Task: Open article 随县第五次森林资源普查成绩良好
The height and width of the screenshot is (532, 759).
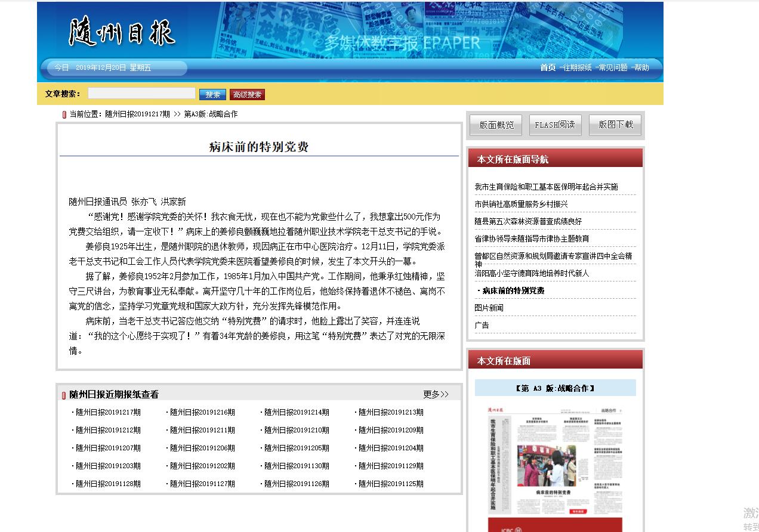Action: (528, 221)
